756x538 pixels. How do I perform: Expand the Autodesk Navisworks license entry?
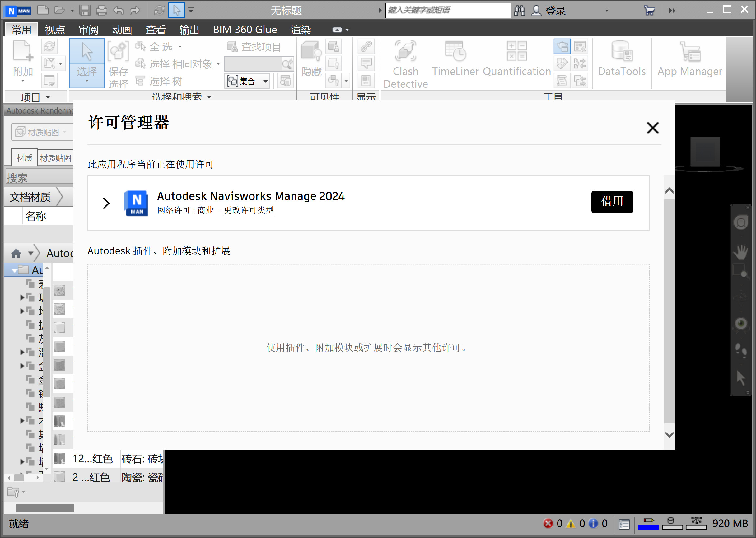(x=106, y=202)
